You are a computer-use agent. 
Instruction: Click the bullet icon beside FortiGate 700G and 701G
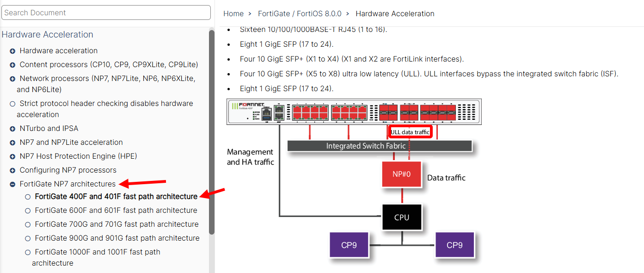point(28,224)
